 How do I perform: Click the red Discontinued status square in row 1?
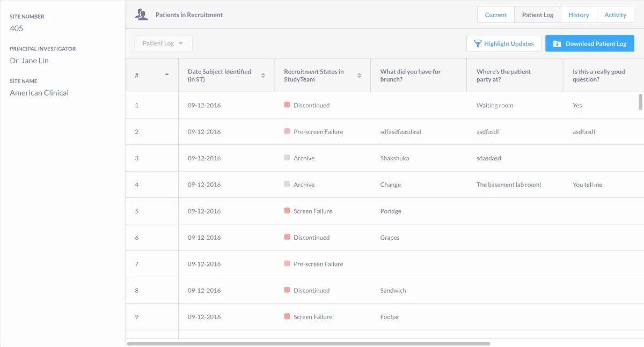tap(286, 105)
